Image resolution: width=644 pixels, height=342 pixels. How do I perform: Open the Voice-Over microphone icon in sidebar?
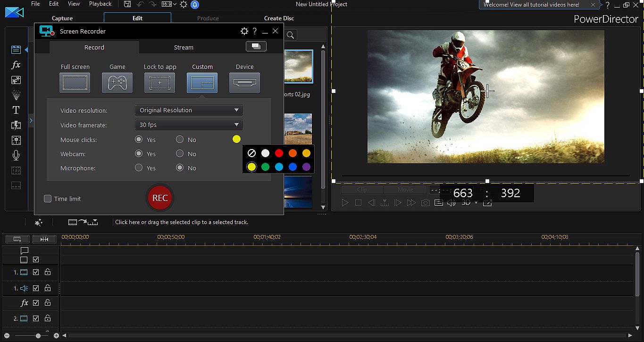tap(16, 155)
